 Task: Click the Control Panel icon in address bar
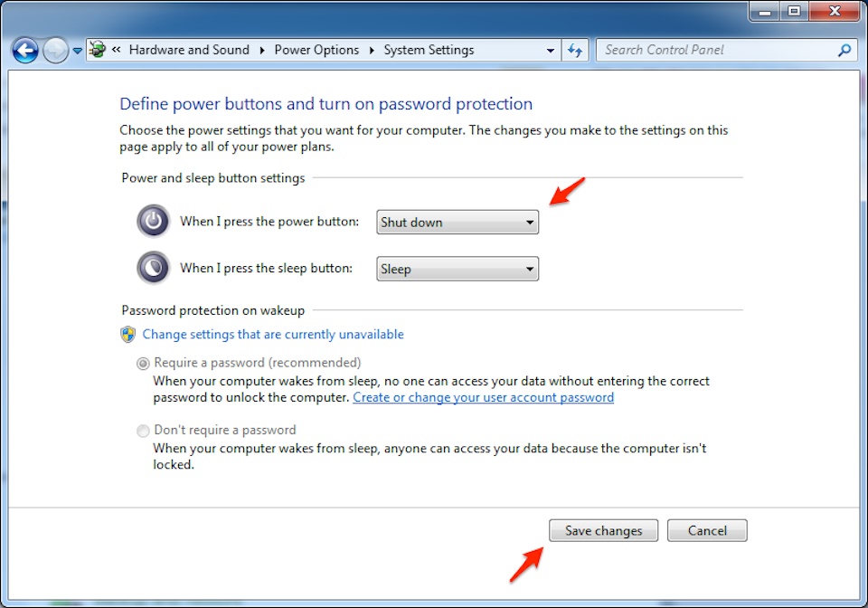tap(98, 50)
